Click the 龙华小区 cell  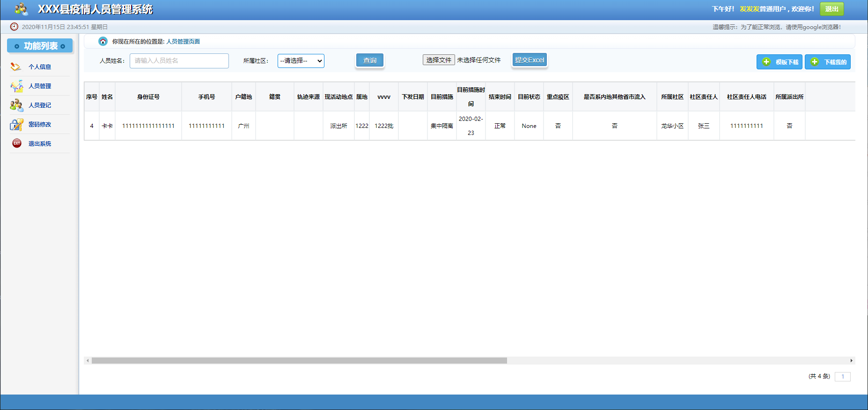tap(672, 126)
